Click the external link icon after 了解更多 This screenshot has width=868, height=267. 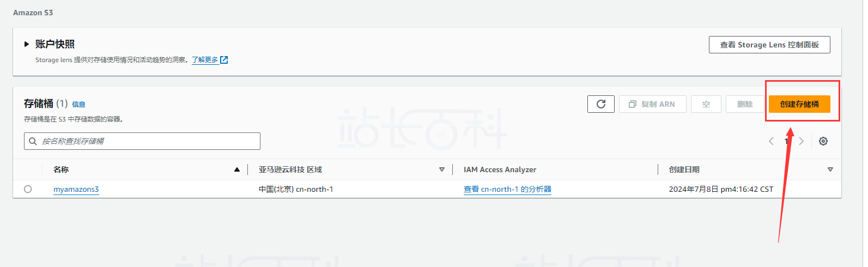coord(224,60)
